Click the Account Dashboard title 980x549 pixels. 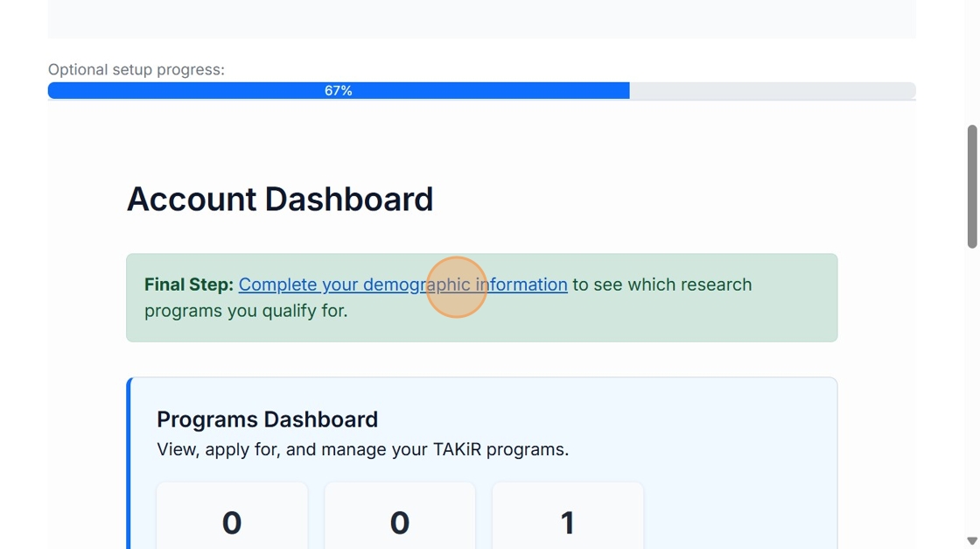tap(280, 200)
